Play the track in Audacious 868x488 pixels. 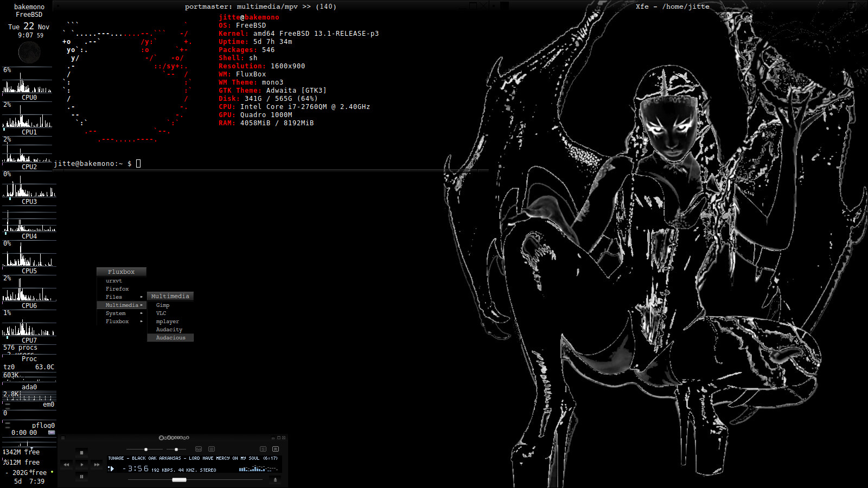[x=81, y=465]
